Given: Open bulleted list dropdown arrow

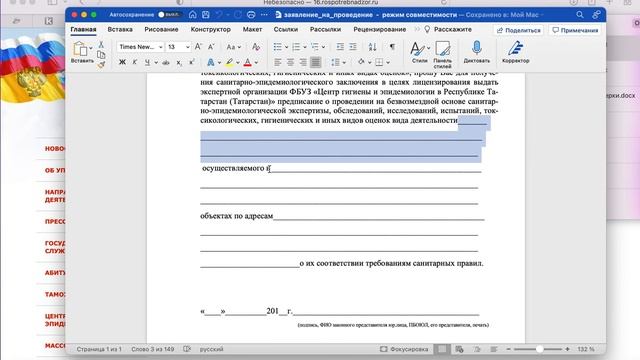Looking at the screenshot, I should [287, 47].
